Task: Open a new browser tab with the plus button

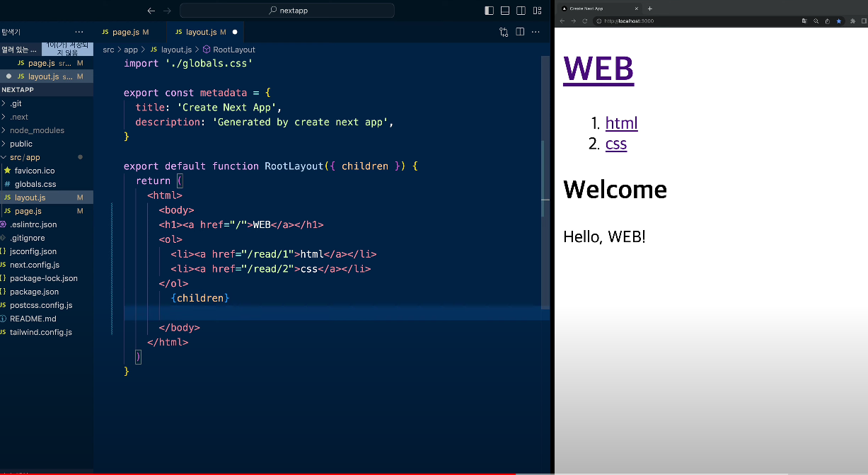Action: [x=649, y=8]
